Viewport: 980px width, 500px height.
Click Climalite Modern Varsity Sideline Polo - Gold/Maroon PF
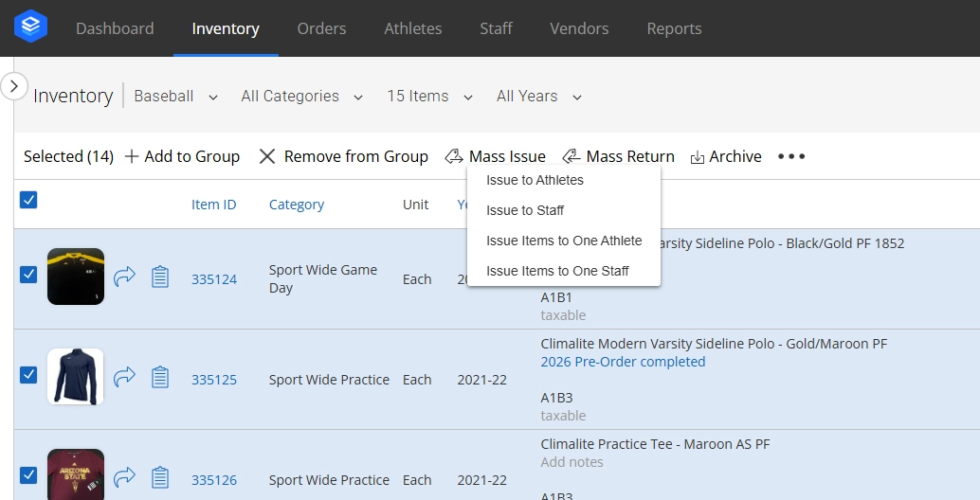point(714,344)
